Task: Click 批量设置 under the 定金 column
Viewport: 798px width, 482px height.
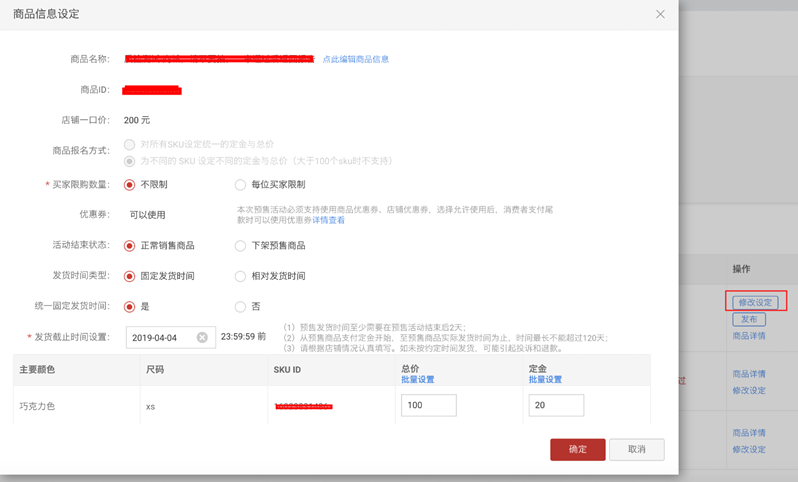Action: click(x=545, y=380)
